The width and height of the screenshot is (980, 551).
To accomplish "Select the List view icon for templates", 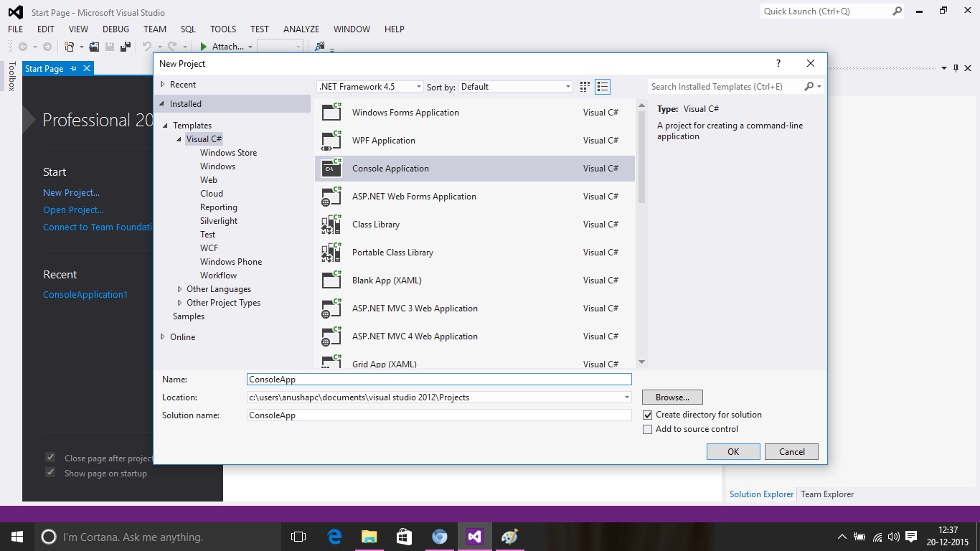I will coord(603,86).
